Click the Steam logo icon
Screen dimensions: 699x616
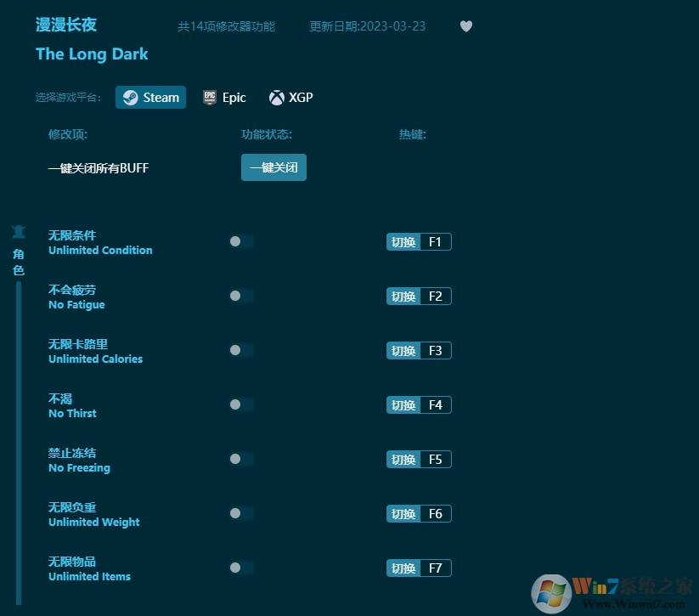[131, 97]
